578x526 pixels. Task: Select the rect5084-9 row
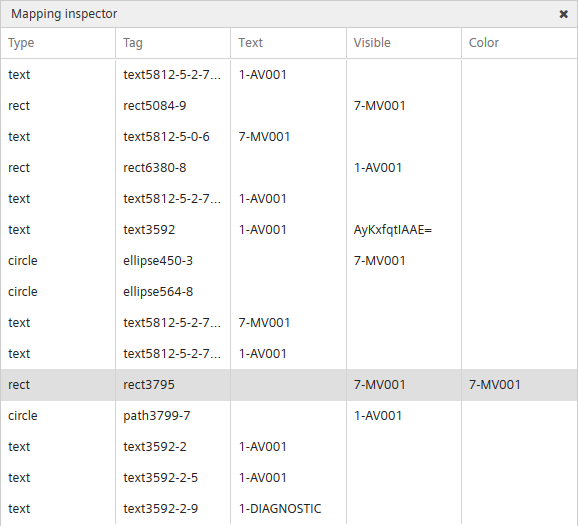click(289, 106)
